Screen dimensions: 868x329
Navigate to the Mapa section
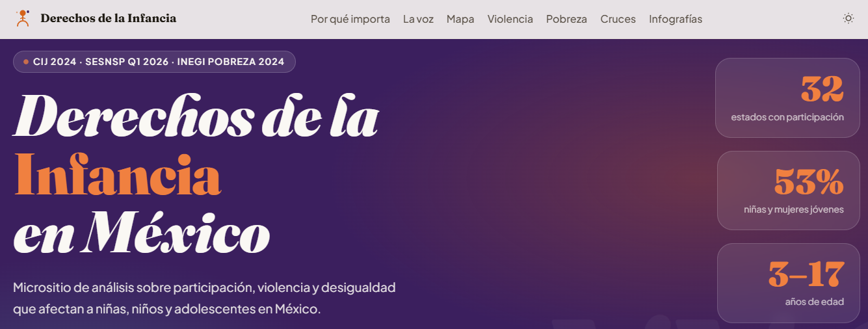click(x=460, y=20)
